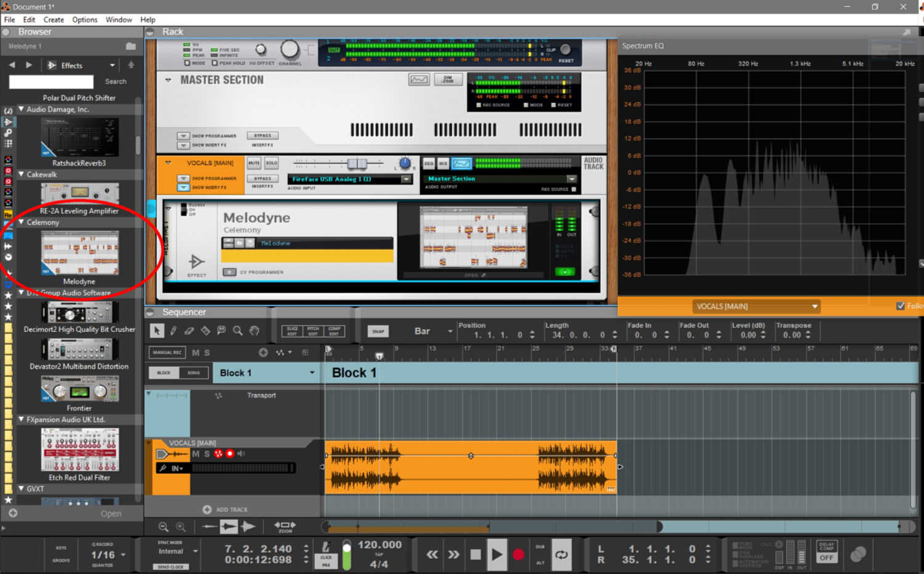Open the Create menu
The height and width of the screenshot is (574, 924).
54,20
